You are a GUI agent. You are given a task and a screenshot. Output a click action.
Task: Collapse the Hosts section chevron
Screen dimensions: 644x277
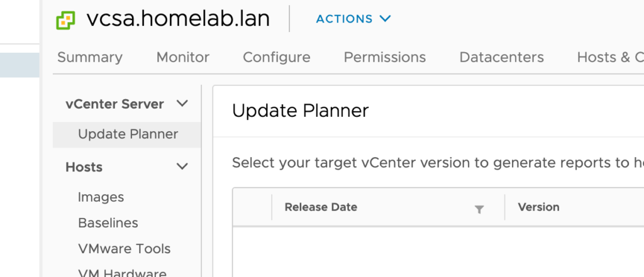pos(182,166)
